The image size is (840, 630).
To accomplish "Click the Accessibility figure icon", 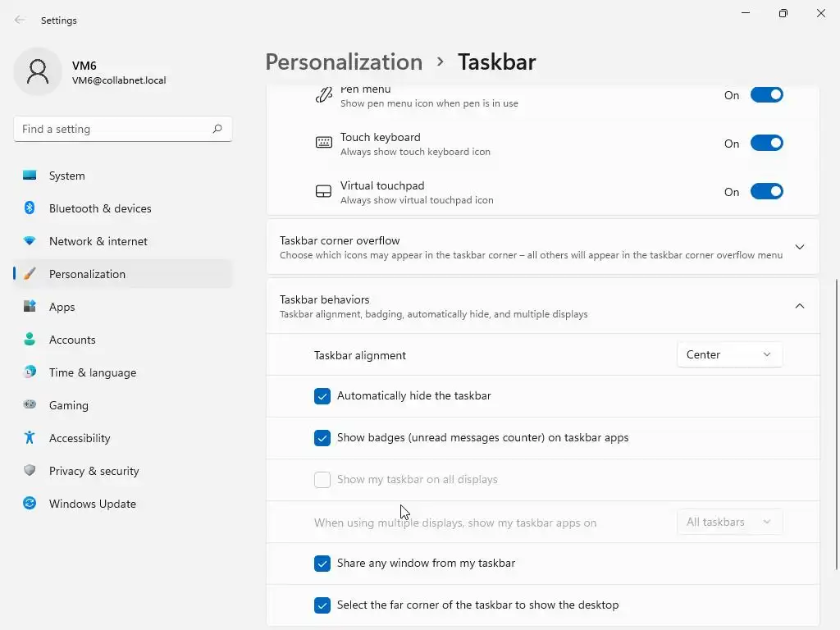I will 30,438.
